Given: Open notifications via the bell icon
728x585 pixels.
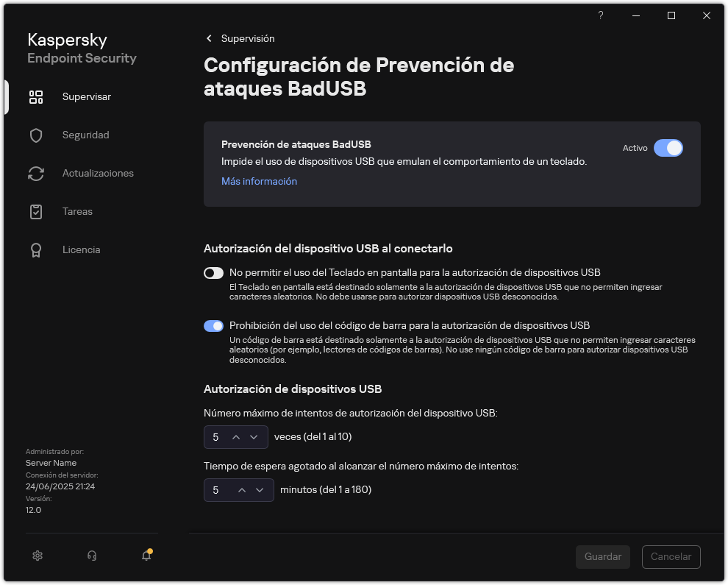Looking at the screenshot, I should coord(146,556).
